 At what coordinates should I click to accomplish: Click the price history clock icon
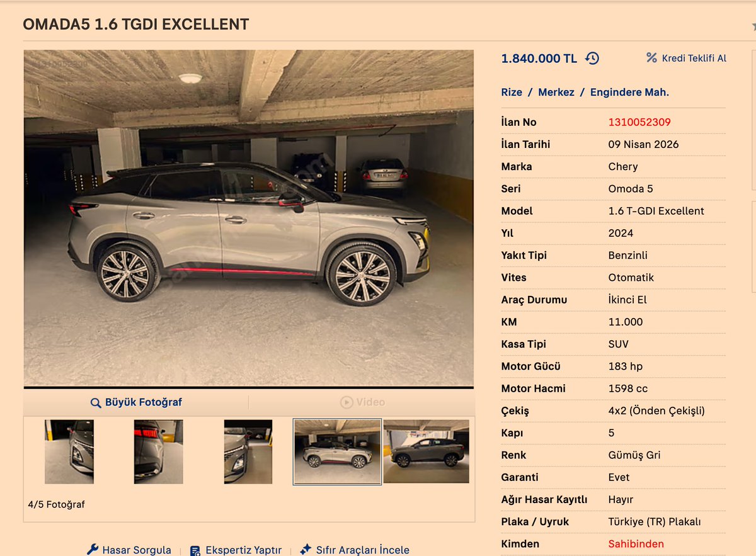592,59
